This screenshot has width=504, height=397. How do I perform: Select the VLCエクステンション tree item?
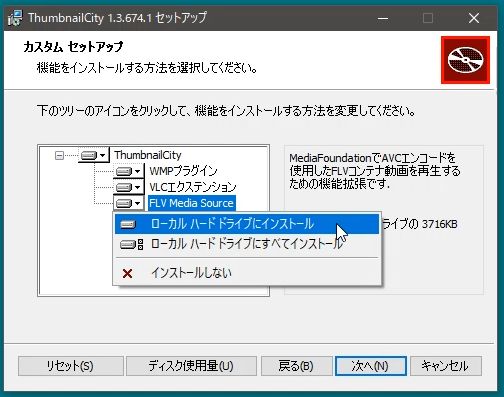click(x=193, y=187)
